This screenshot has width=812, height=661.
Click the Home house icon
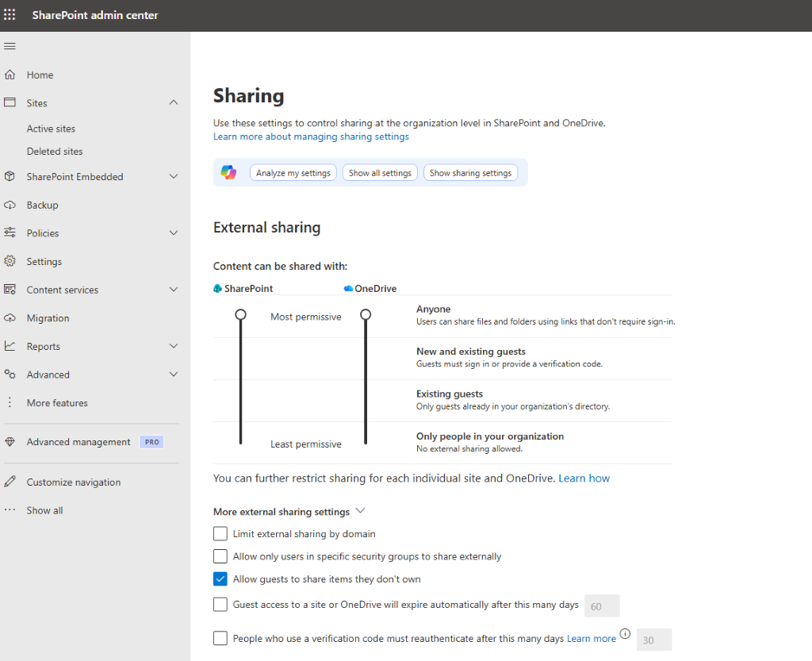tap(10, 75)
